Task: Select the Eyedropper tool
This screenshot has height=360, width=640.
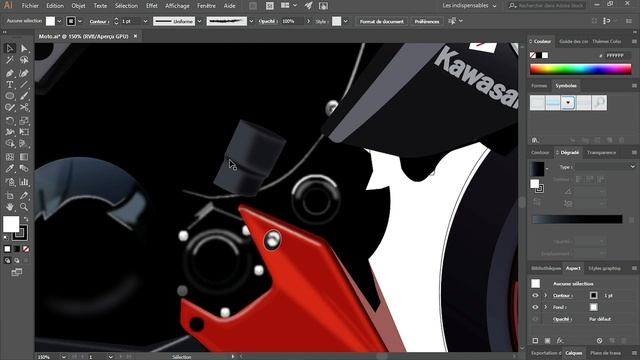Action: click(10, 169)
